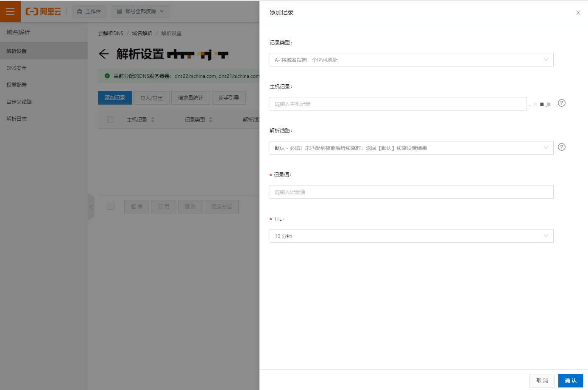The image size is (588, 390).
Task: Collapse the left panel using the chevron handle
Action: click(92, 207)
